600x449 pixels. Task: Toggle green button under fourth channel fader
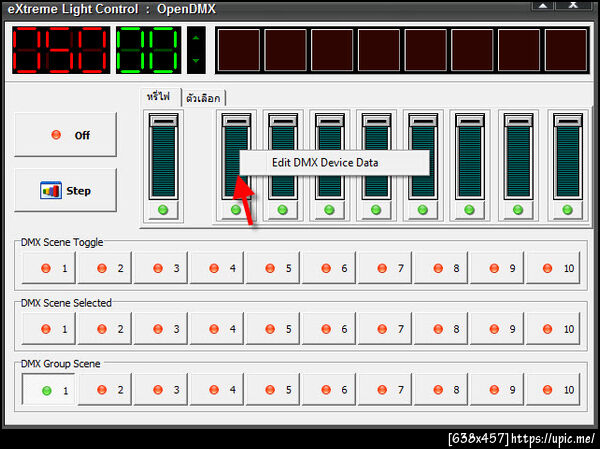(x=376, y=210)
